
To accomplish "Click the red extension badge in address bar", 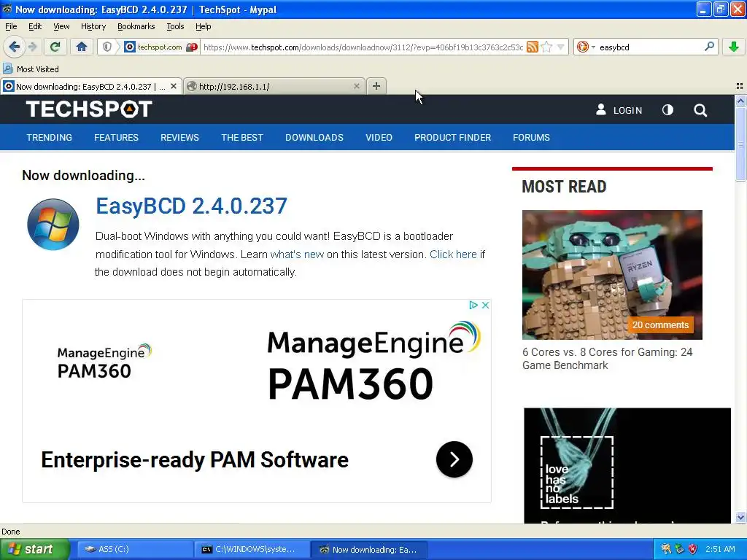I will 192,47.
